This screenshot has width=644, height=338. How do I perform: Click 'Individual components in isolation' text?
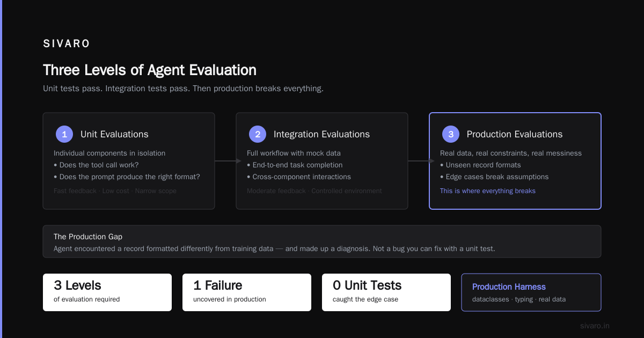coord(109,153)
